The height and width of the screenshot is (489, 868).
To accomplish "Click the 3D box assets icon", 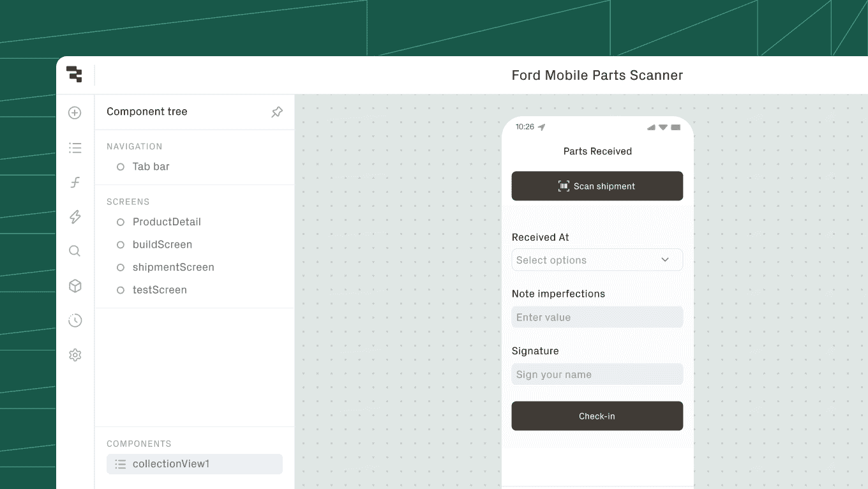I will coord(75,285).
